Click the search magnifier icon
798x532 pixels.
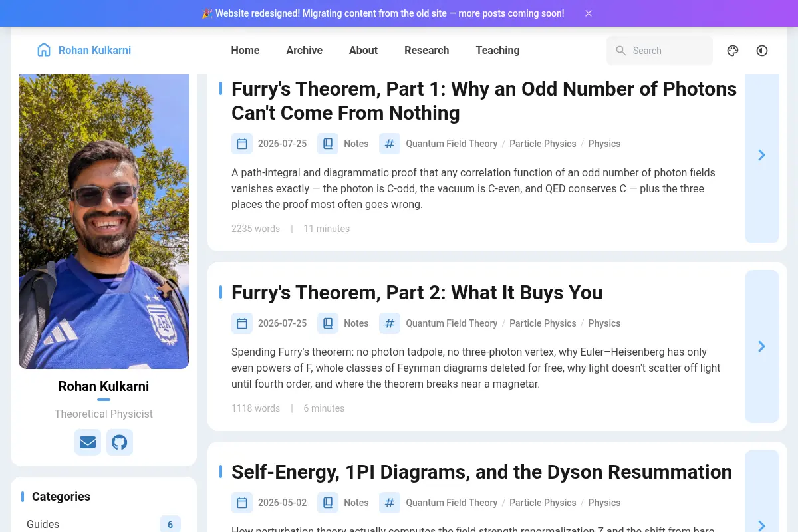tap(621, 51)
